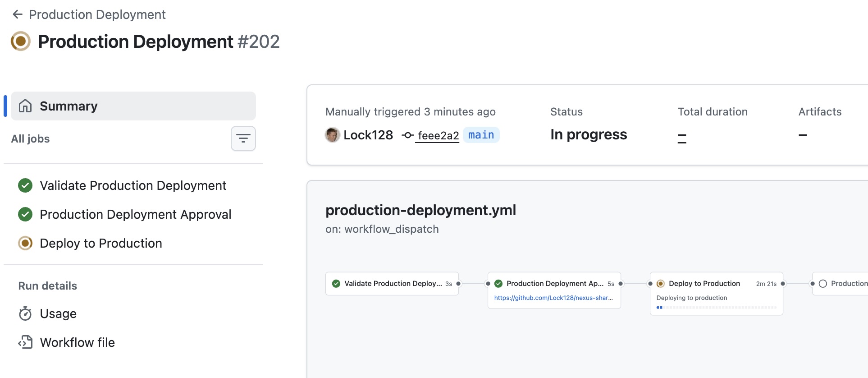Open commit feee2a2 link
This screenshot has height=378, width=868.
[438, 135]
